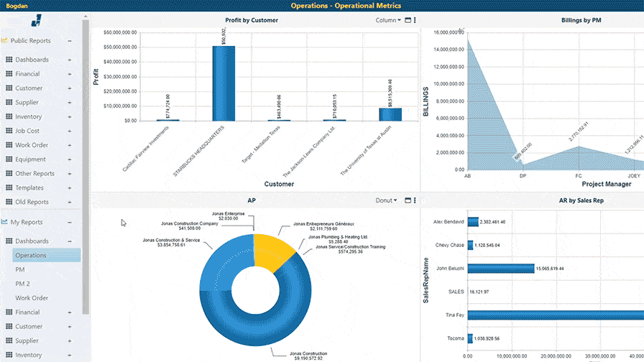Click grid icon of Supplier under Public Reports
Image resolution: width=644 pixels, height=362 pixels.
tap(9, 102)
